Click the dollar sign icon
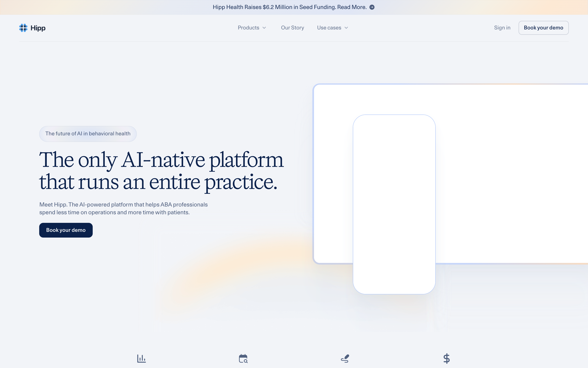This screenshot has height=368, width=588. [446, 359]
